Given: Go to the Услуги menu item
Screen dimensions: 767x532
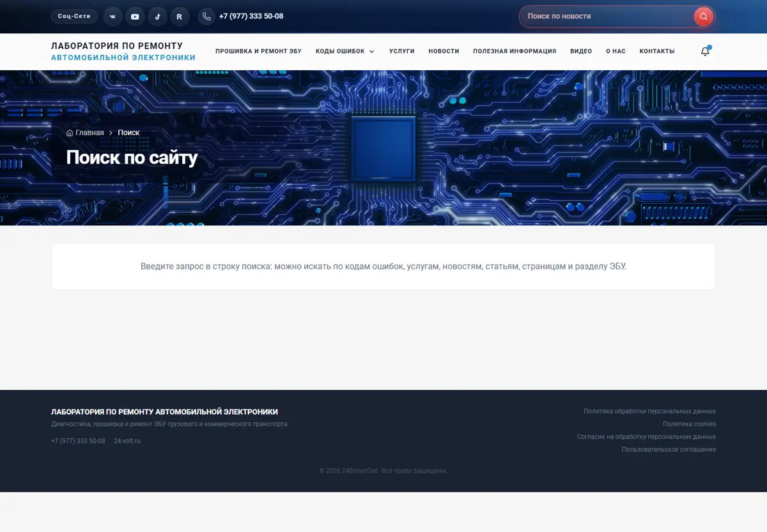Looking at the screenshot, I should (x=402, y=51).
